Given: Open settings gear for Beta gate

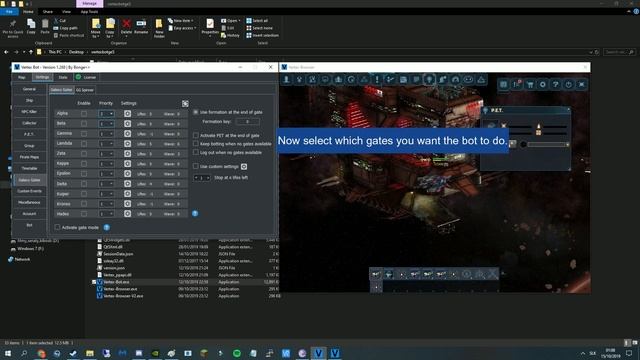Looking at the screenshot, I should click(127, 124).
